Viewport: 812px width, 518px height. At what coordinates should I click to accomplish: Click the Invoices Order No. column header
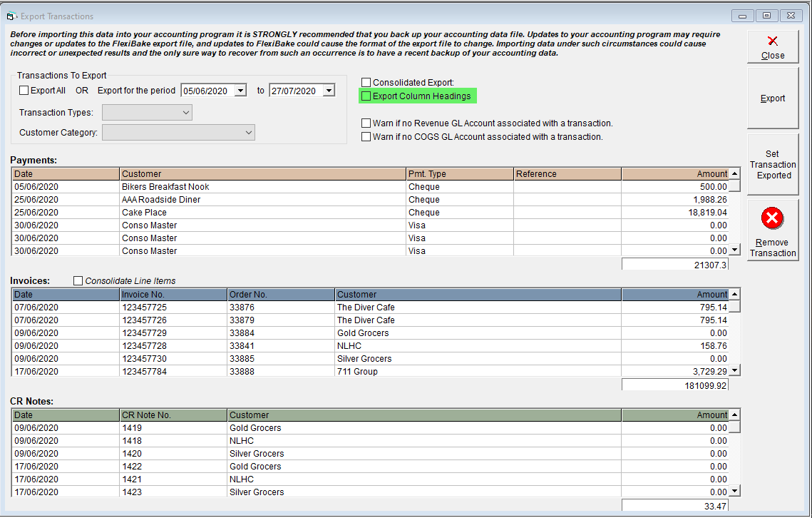281,295
